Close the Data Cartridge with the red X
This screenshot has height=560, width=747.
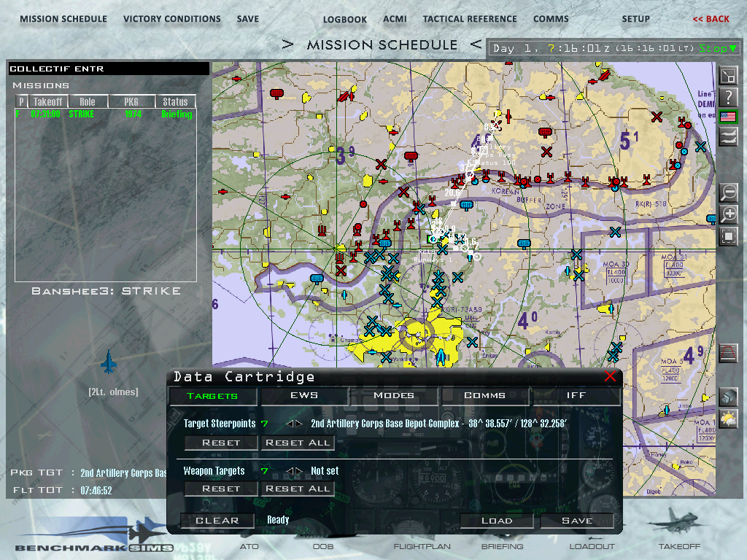pyautogui.click(x=610, y=376)
